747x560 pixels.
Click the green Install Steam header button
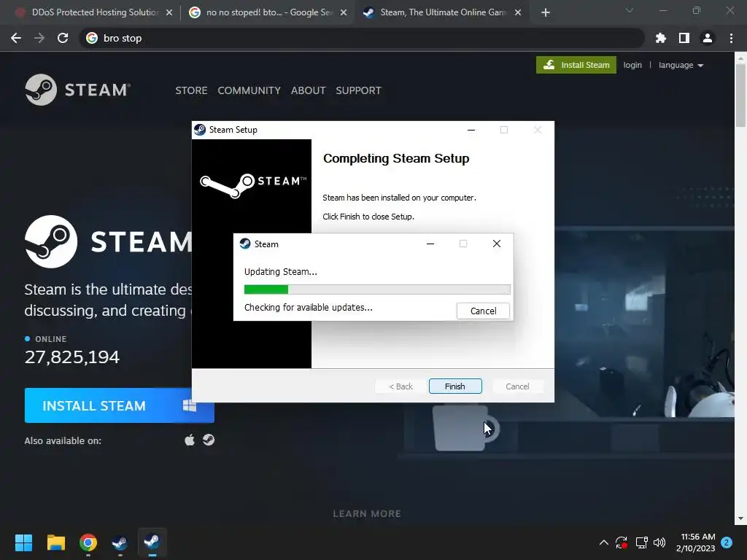pyautogui.click(x=576, y=65)
